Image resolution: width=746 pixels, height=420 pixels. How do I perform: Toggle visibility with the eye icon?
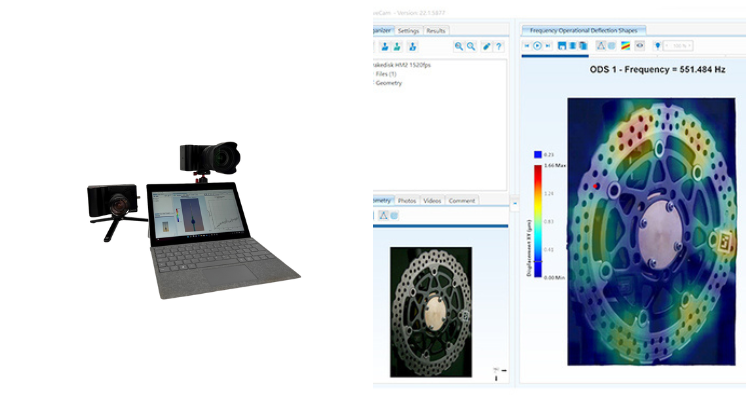(640, 46)
